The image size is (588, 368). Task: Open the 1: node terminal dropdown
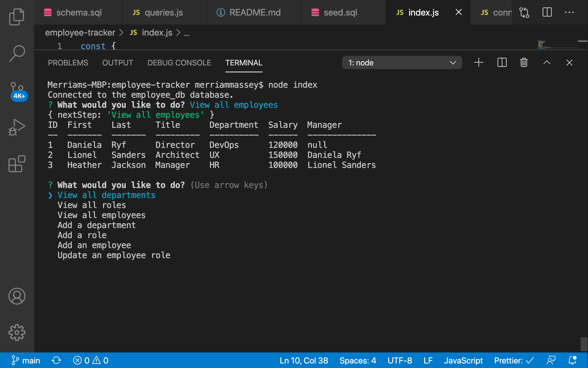[402, 63]
